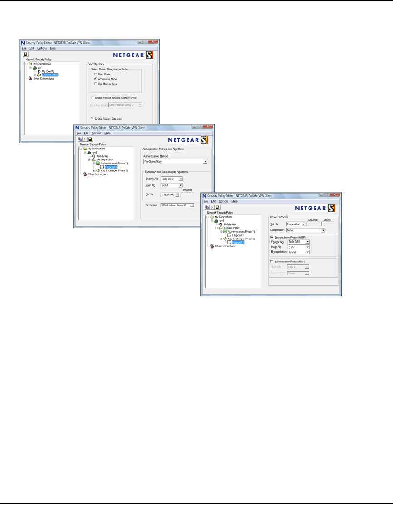Click My Identity icon in IPSec Protocols window
Screen dimensions: 393x532
221,224
